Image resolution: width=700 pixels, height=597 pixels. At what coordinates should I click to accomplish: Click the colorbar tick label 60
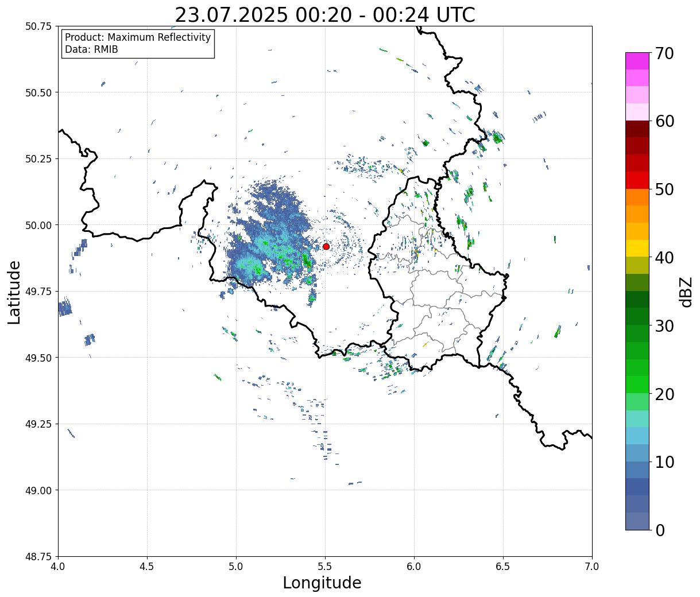(x=664, y=121)
